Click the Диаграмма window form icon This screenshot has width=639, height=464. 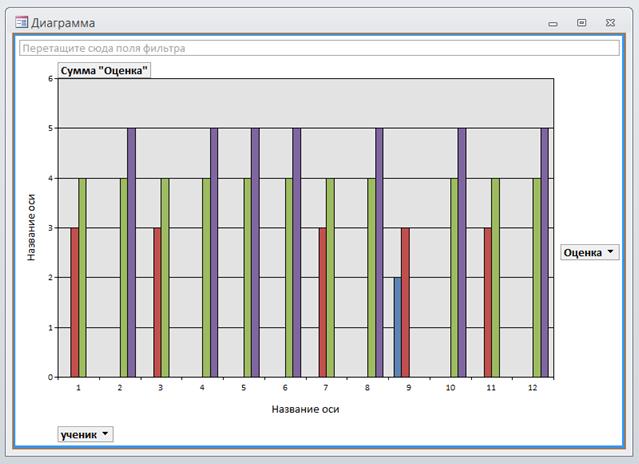[x=22, y=22]
